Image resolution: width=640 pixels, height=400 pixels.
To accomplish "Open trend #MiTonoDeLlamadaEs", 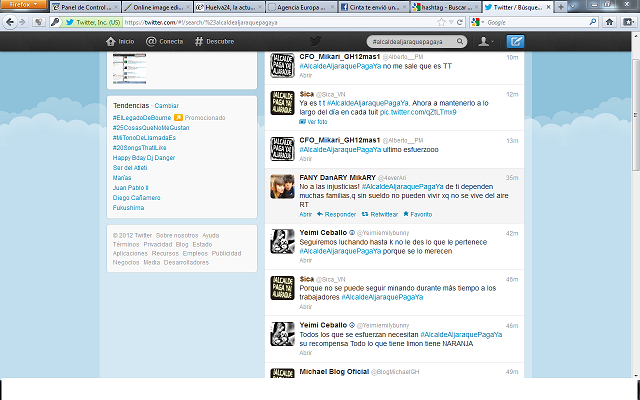I will coord(144,138).
